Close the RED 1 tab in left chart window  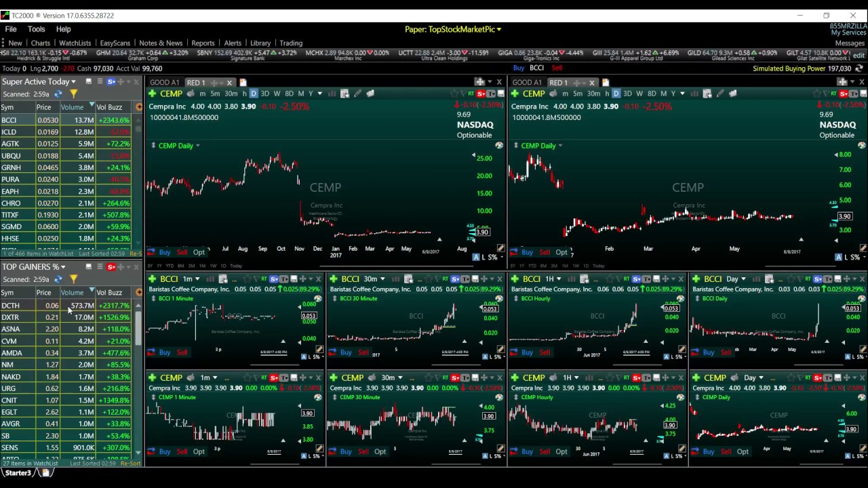229,83
